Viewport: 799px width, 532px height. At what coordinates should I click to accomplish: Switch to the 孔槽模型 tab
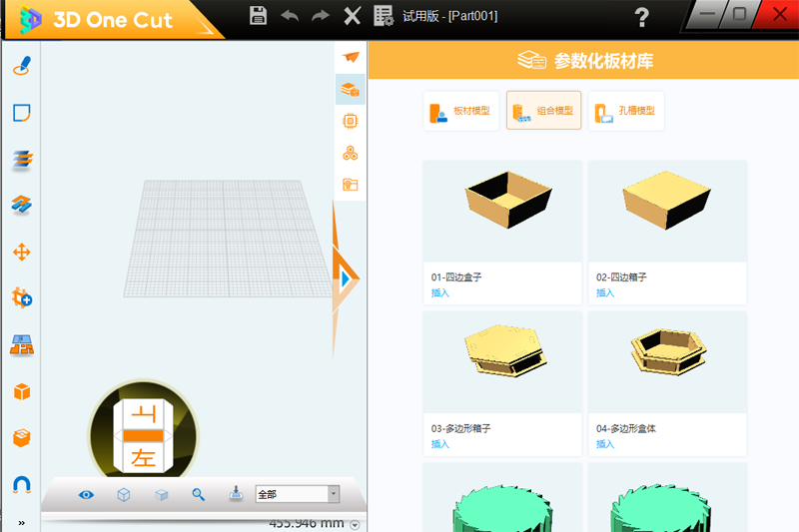[626, 111]
